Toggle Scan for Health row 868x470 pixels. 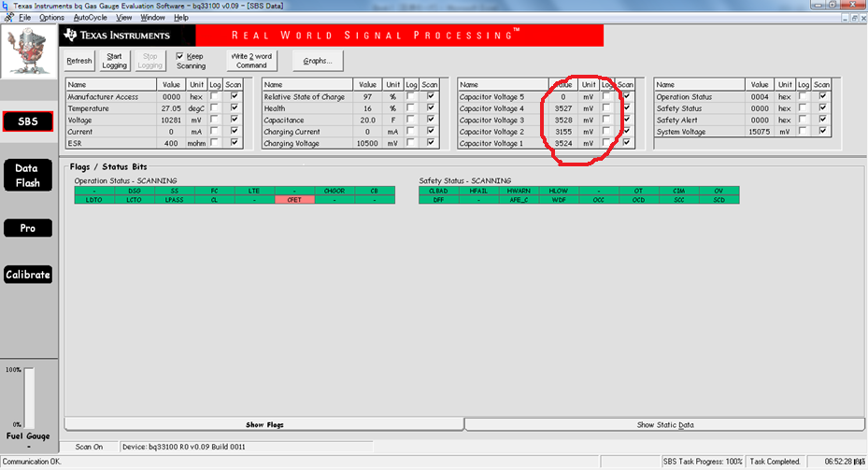(430, 108)
